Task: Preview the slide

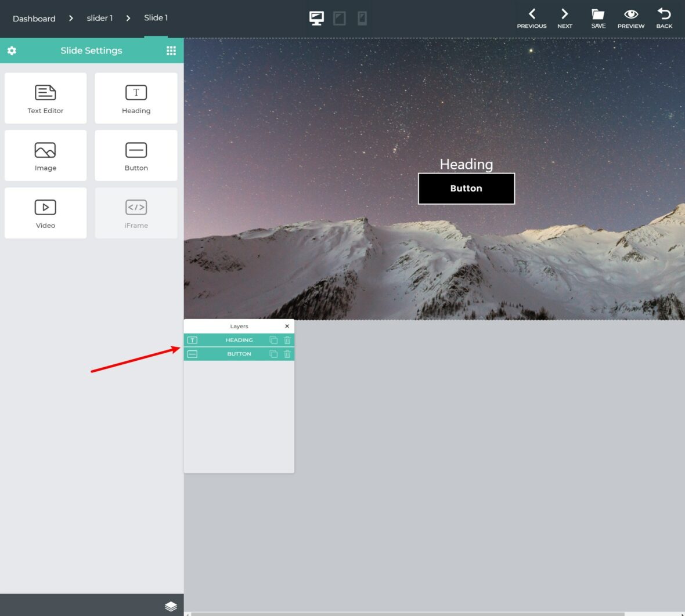Action: pos(631,19)
